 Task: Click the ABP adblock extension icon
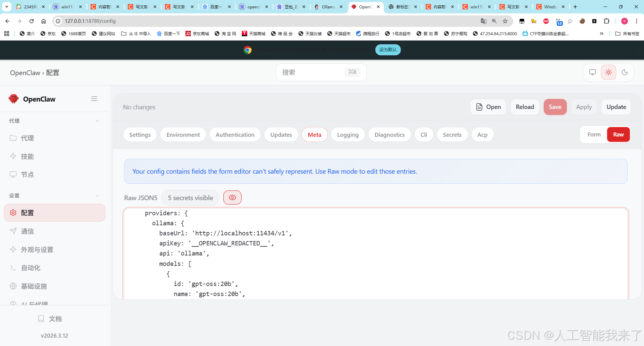tap(546, 21)
